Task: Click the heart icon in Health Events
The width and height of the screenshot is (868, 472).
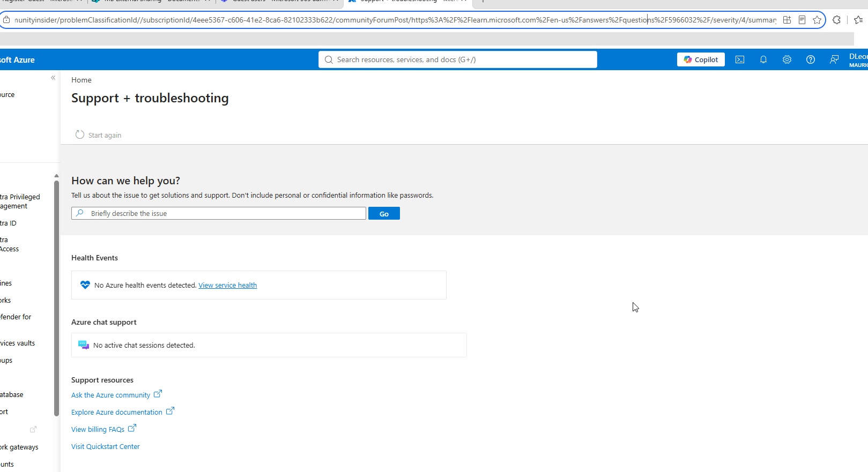Action: tap(85, 285)
